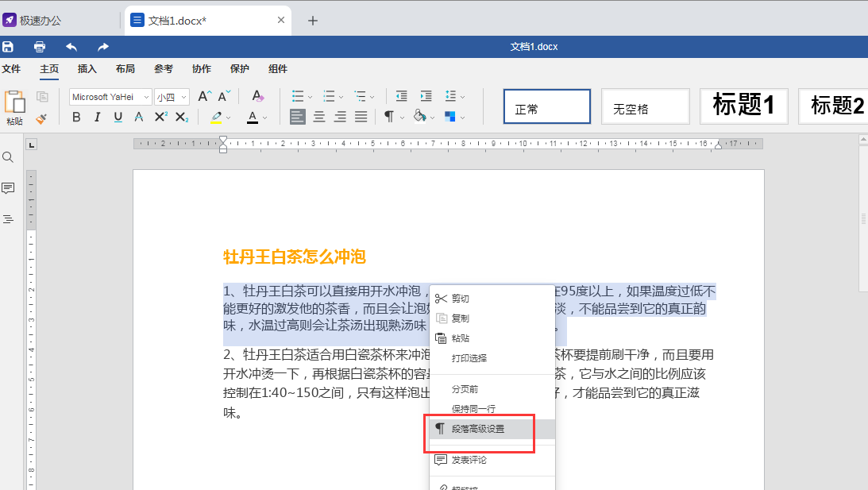The height and width of the screenshot is (490, 868).
Task: Increase font size
Action: (x=204, y=96)
